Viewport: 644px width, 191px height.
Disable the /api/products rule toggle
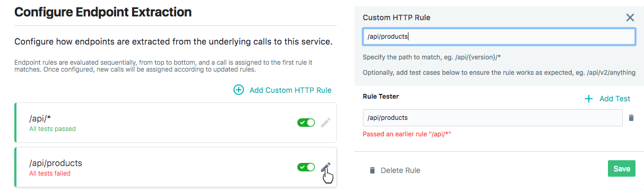(306, 167)
